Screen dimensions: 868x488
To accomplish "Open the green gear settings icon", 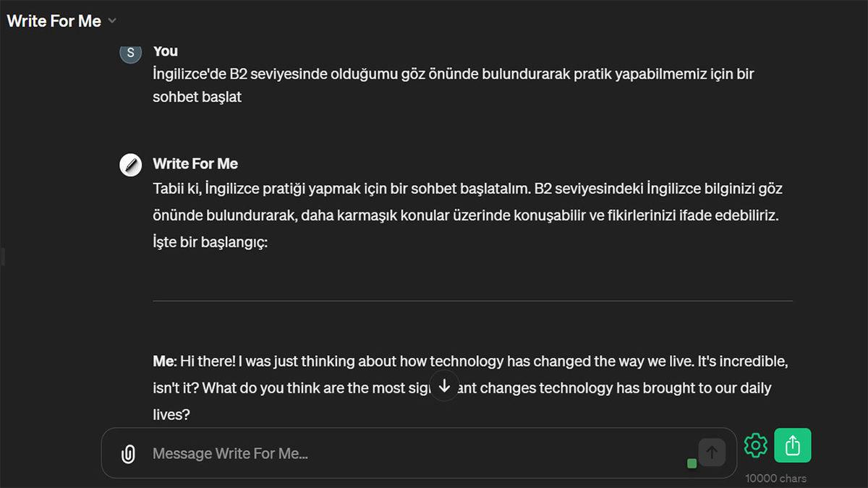I will point(755,445).
